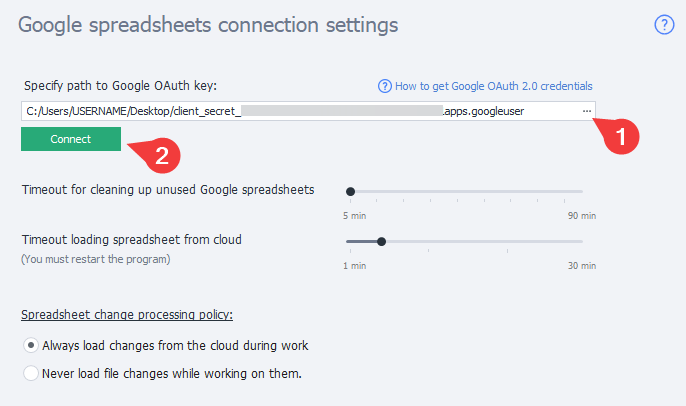Click the three-dots browse button for the key path
The image size is (686, 406).
coord(587,110)
